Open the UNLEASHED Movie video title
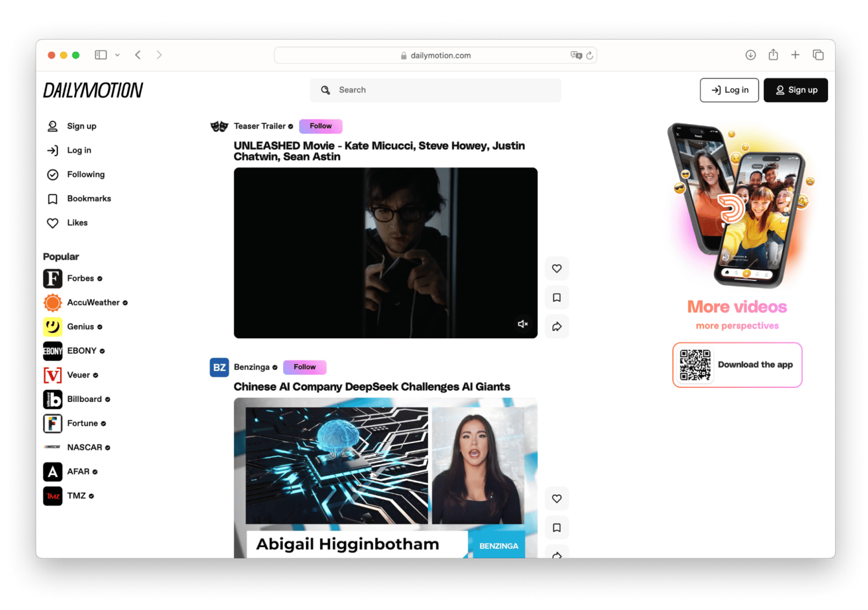 pyautogui.click(x=379, y=151)
